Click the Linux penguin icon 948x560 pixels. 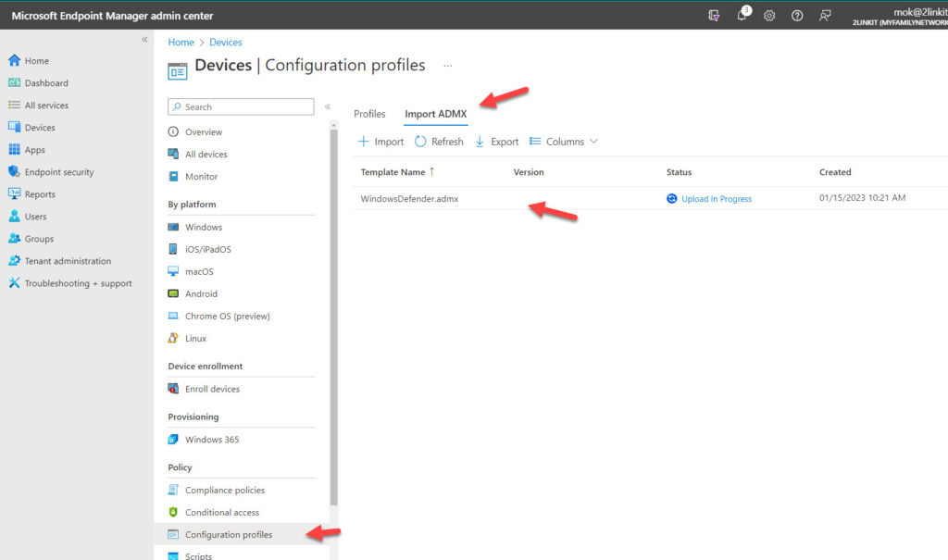173,338
